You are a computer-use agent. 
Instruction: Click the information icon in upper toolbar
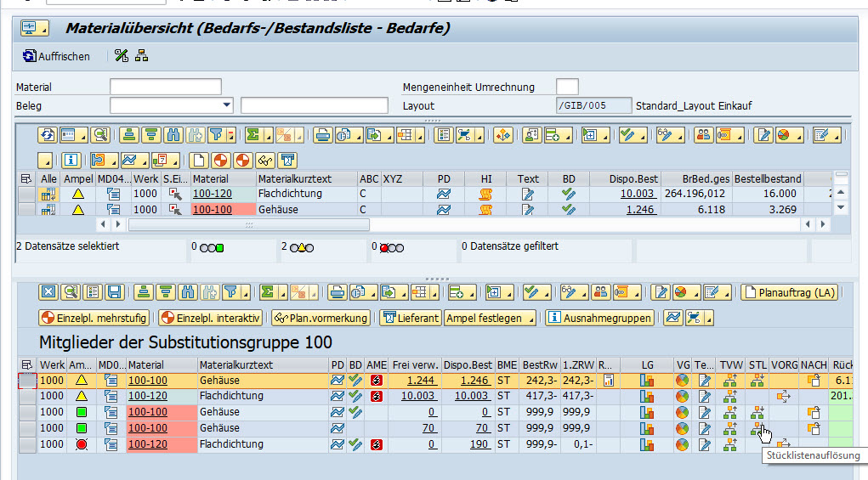point(71,161)
